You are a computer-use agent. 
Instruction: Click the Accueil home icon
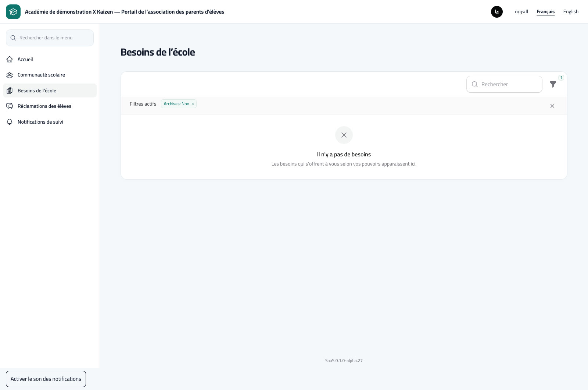(x=10, y=59)
